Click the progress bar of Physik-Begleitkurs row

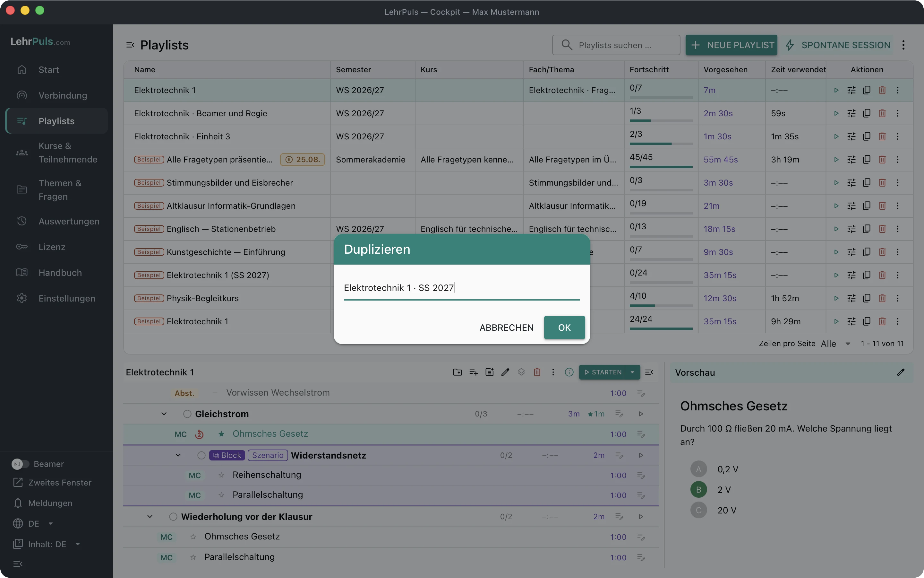coord(661,306)
